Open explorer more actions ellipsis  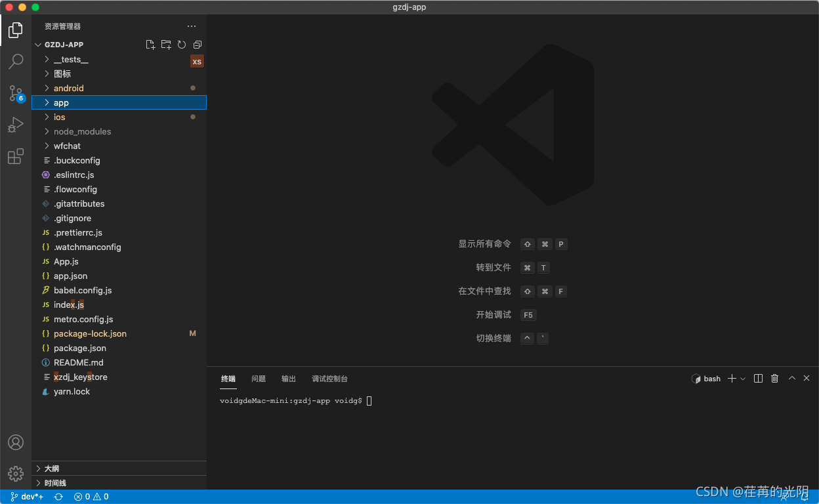(192, 26)
